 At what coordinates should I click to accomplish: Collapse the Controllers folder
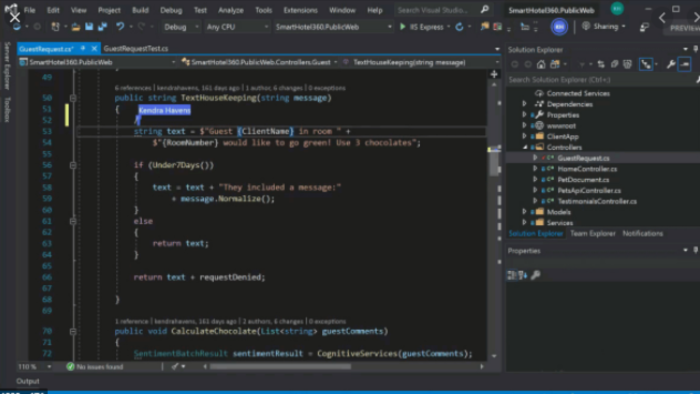point(525,147)
